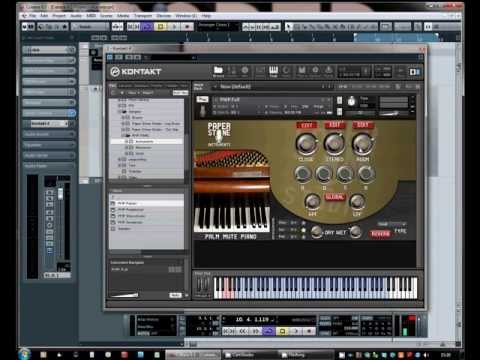
Task: Click the WET reverb knob
Action: (x=355, y=232)
